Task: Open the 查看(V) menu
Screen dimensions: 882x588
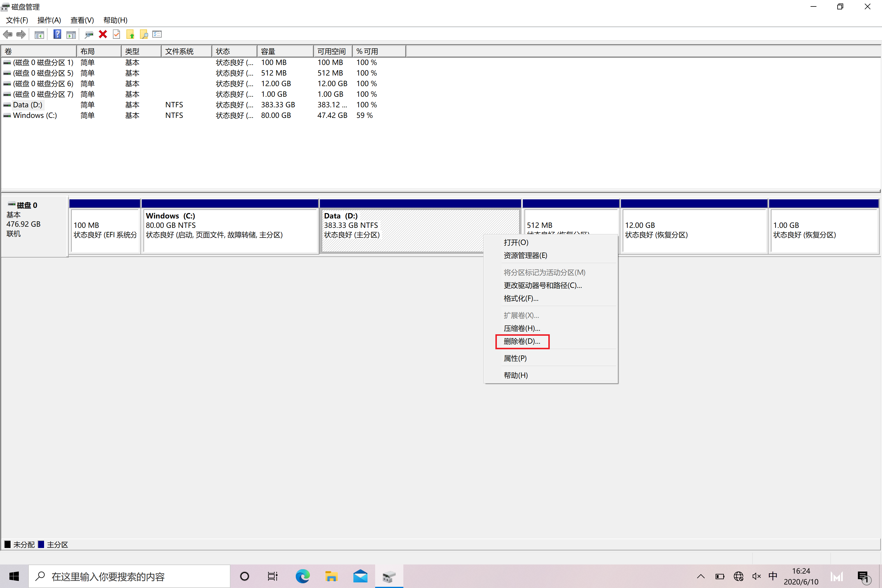Action: point(82,20)
